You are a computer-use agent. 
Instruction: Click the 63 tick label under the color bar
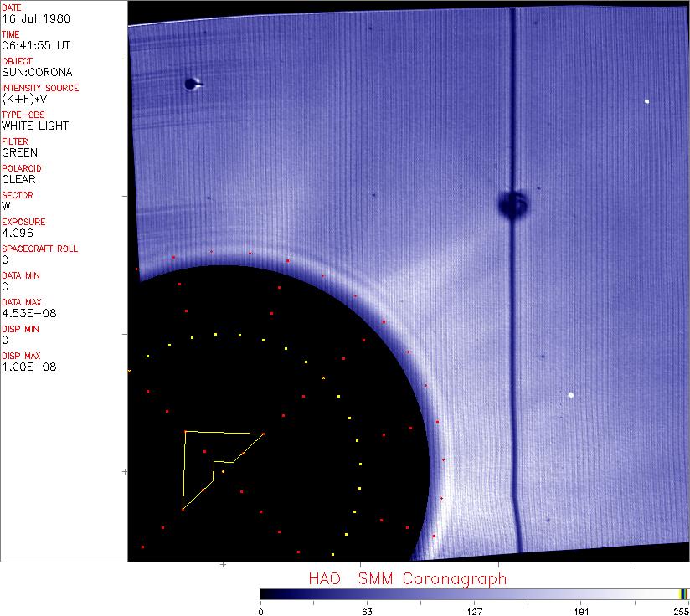[367, 610]
